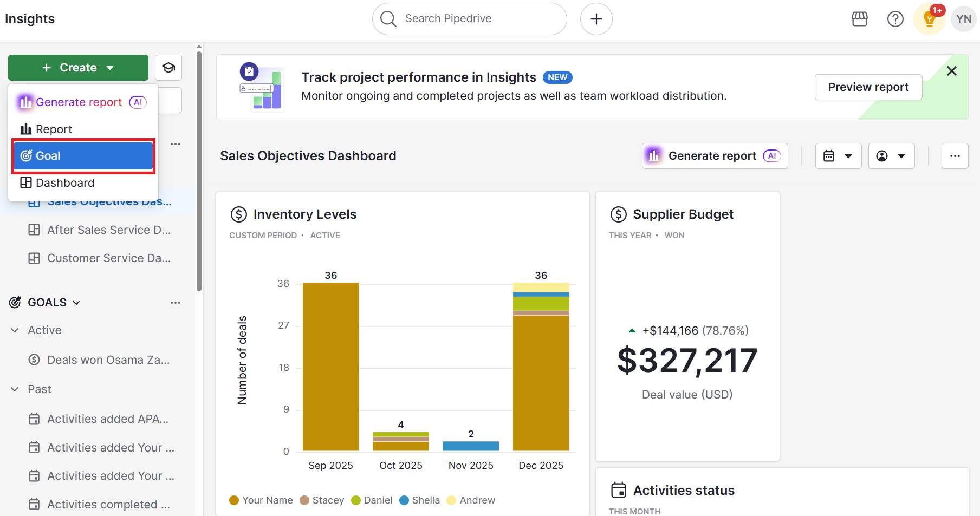
Task: Open the learning graduation cap icon
Action: click(168, 68)
